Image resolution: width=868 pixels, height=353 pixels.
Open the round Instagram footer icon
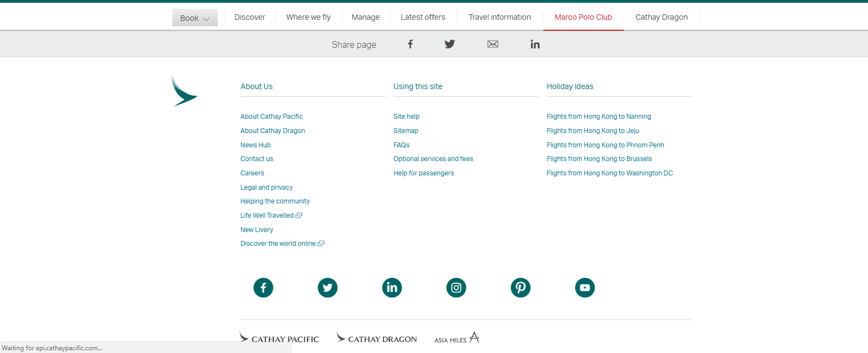pyautogui.click(x=456, y=288)
